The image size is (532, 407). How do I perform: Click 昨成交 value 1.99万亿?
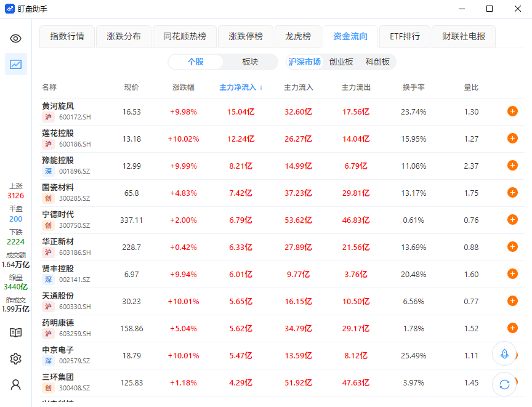15,309
